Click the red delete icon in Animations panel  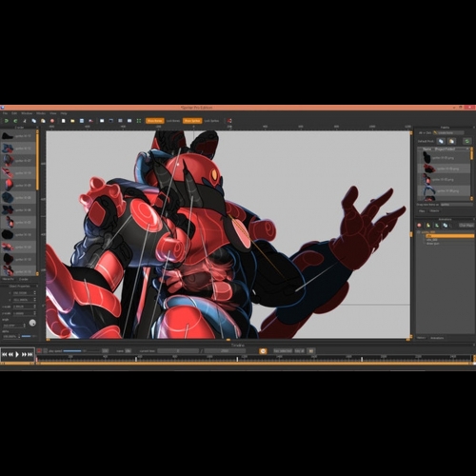(x=419, y=226)
